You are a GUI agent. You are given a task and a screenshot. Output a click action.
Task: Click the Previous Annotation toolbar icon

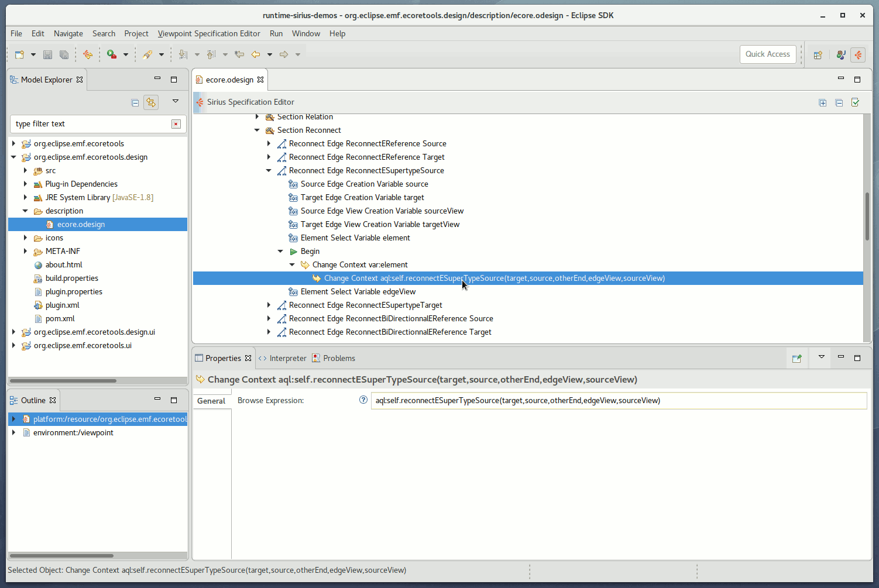[x=211, y=54]
